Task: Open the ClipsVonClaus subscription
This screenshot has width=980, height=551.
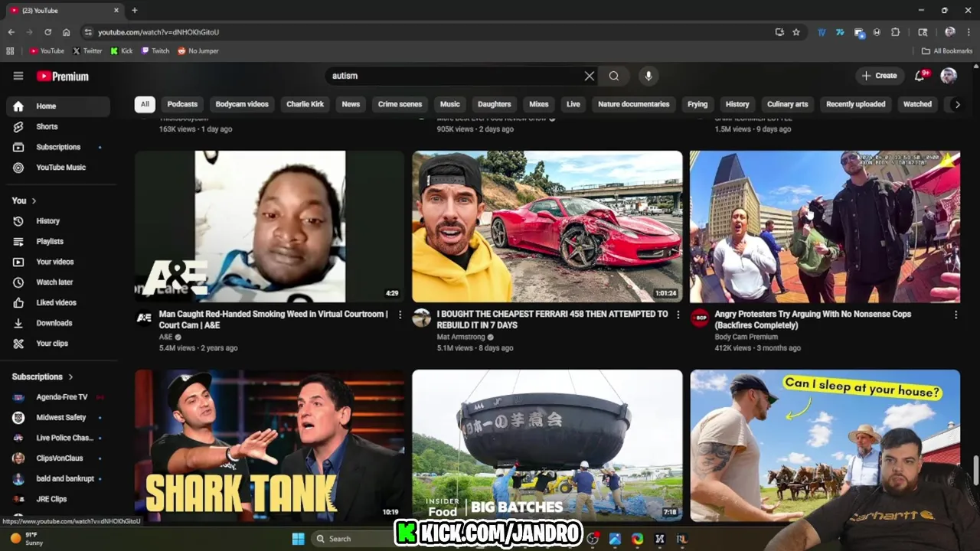Action: click(x=58, y=458)
